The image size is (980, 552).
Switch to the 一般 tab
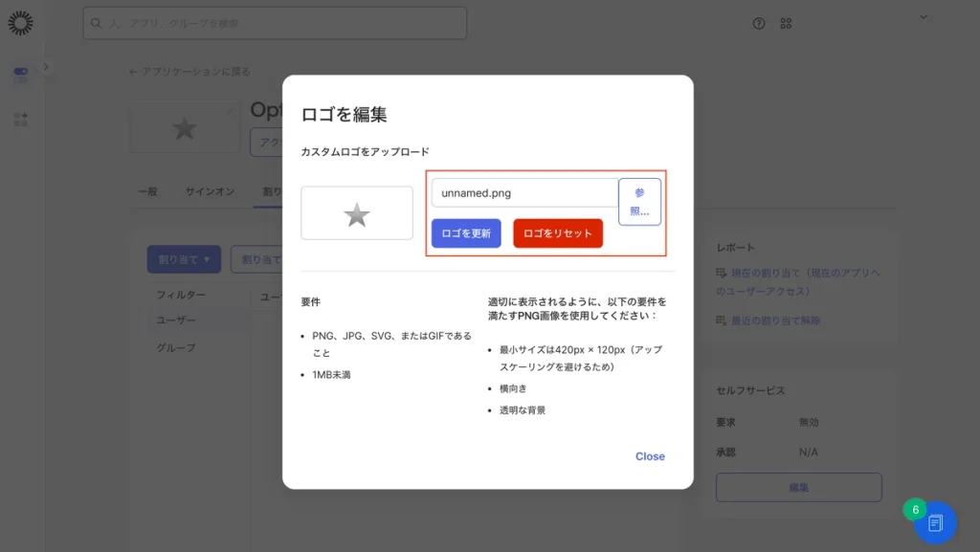tap(147, 191)
